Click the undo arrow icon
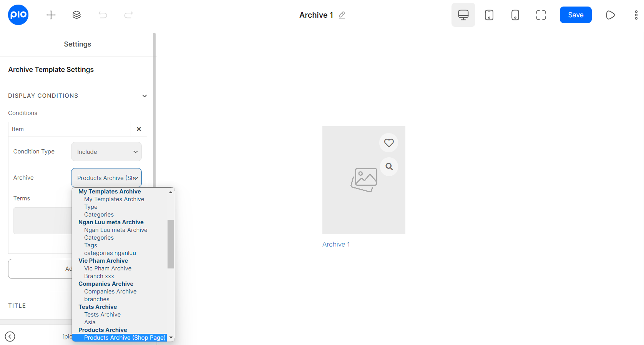The height and width of the screenshot is (345, 644). point(103,15)
